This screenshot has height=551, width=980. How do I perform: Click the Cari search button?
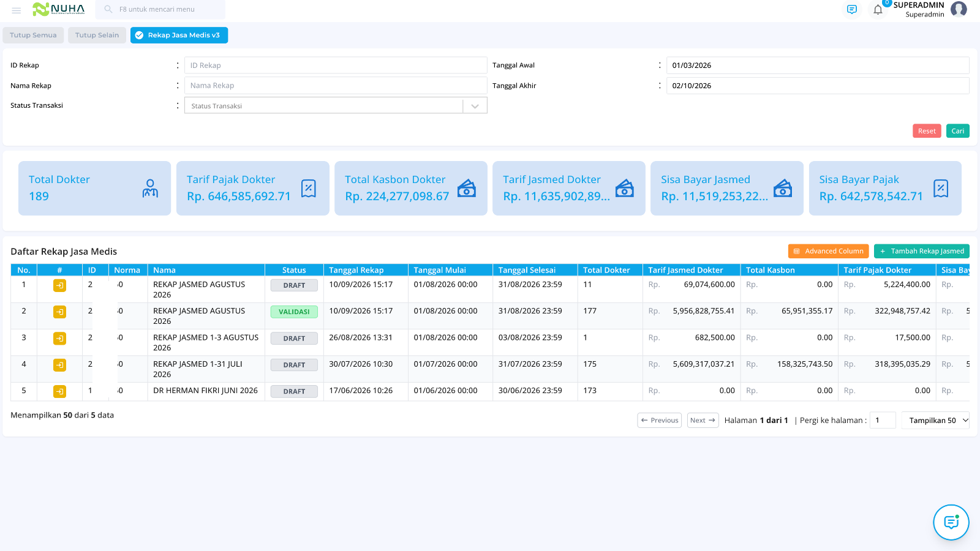point(958,131)
